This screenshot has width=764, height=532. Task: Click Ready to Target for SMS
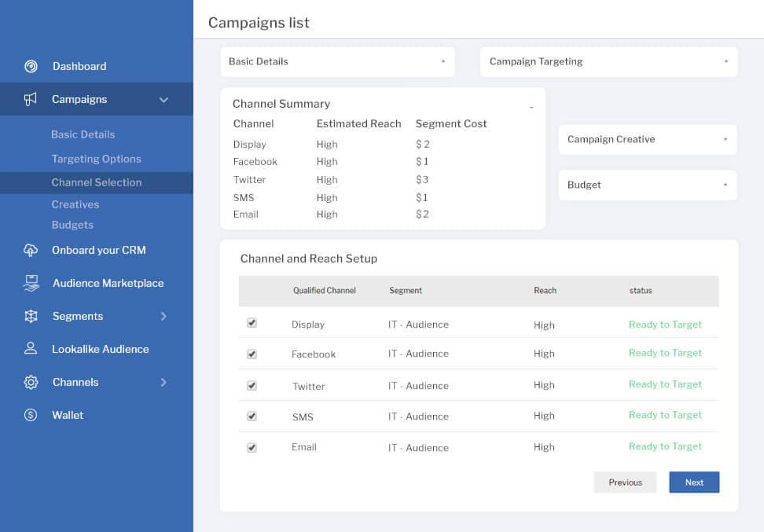coord(665,415)
